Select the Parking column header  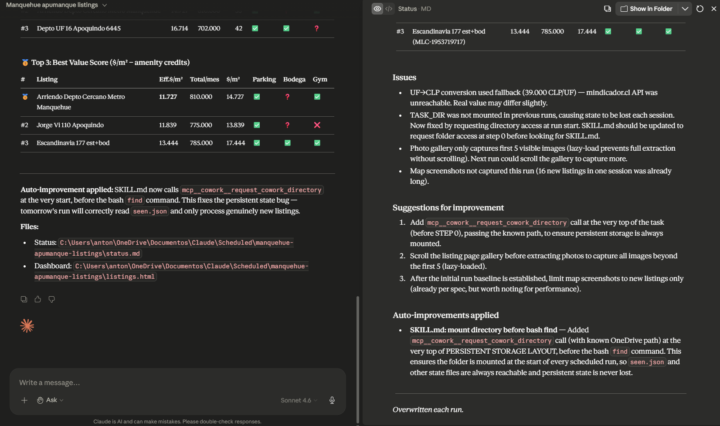tap(264, 79)
